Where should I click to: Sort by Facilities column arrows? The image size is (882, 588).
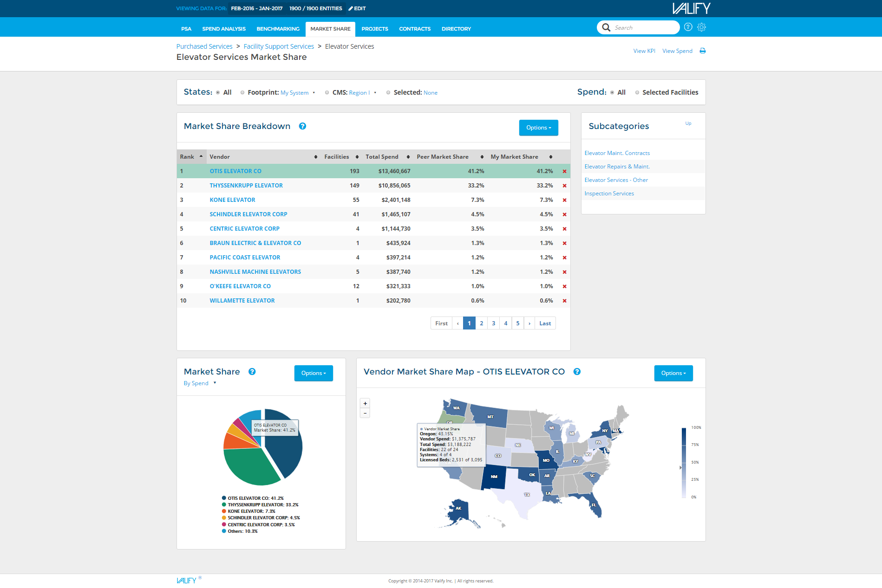pyautogui.click(x=357, y=157)
